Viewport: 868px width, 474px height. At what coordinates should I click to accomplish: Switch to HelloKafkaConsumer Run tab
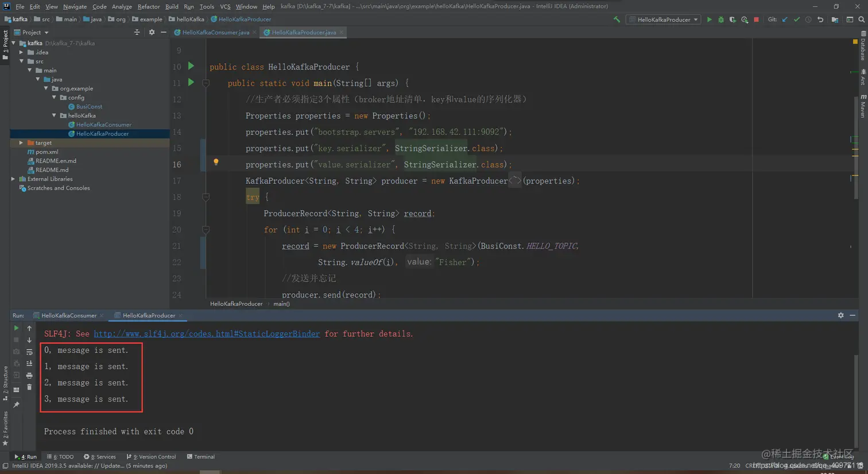(68, 315)
